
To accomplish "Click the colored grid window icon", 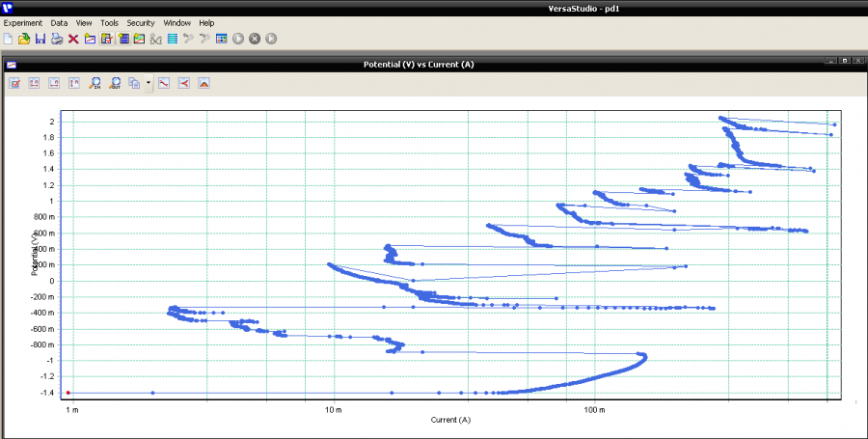I will 222,39.
